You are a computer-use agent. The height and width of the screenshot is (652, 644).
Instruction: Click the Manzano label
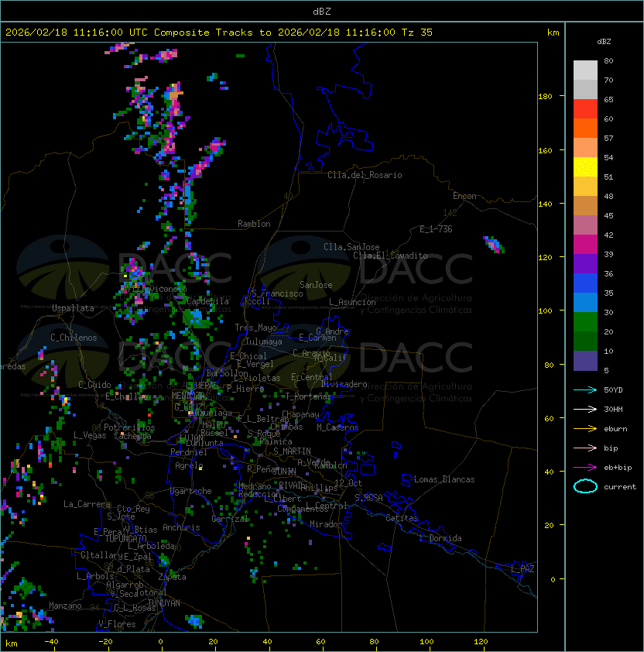pyautogui.click(x=65, y=606)
